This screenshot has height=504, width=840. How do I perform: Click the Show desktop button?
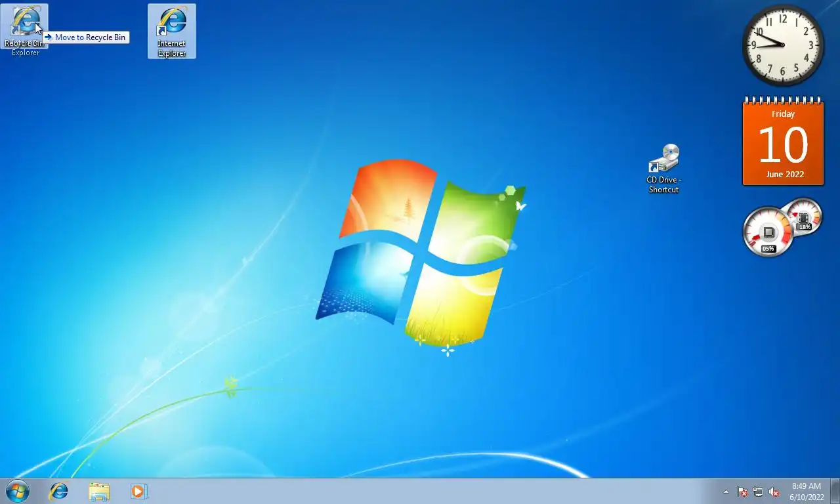pos(835,492)
